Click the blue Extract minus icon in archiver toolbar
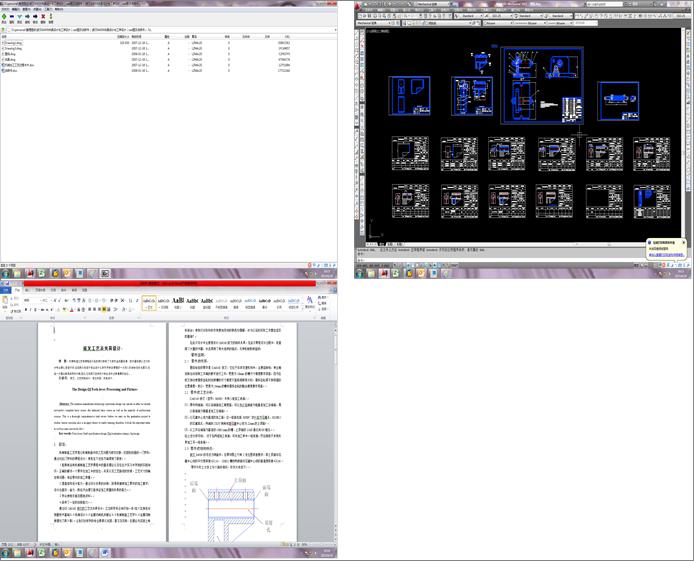694x561 pixels. (x=12, y=16)
